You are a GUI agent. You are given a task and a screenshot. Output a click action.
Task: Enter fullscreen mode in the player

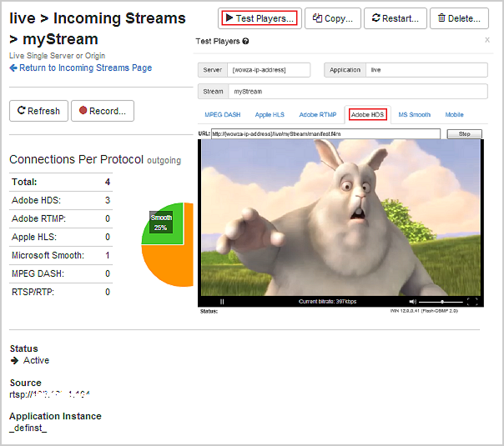(472, 302)
